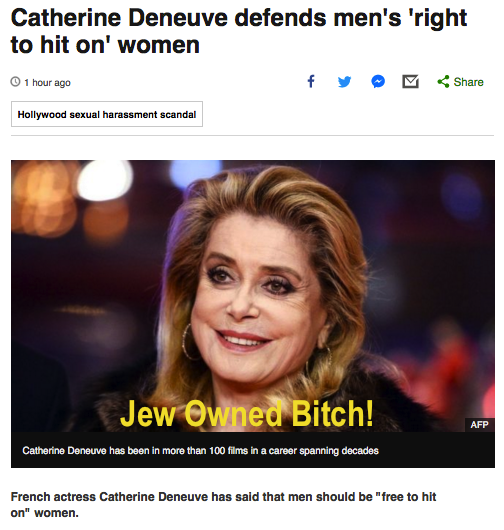This screenshot has height=530, width=504.
Task: Click the bold intro paragraph text
Action: point(223,505)
